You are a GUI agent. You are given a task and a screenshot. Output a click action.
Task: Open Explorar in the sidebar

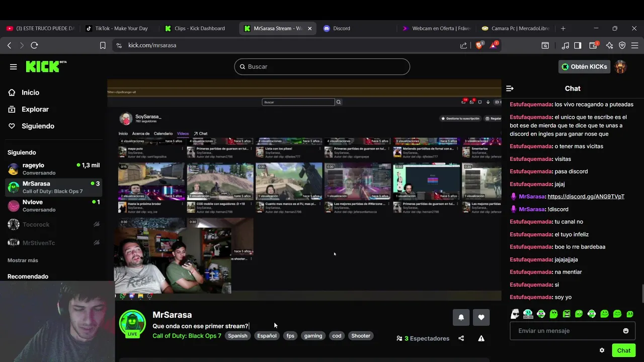pos(35,109)
